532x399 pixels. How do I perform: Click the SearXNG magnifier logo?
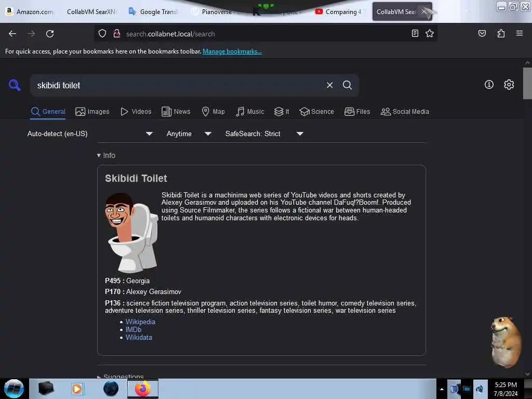[x=15, y=85]
